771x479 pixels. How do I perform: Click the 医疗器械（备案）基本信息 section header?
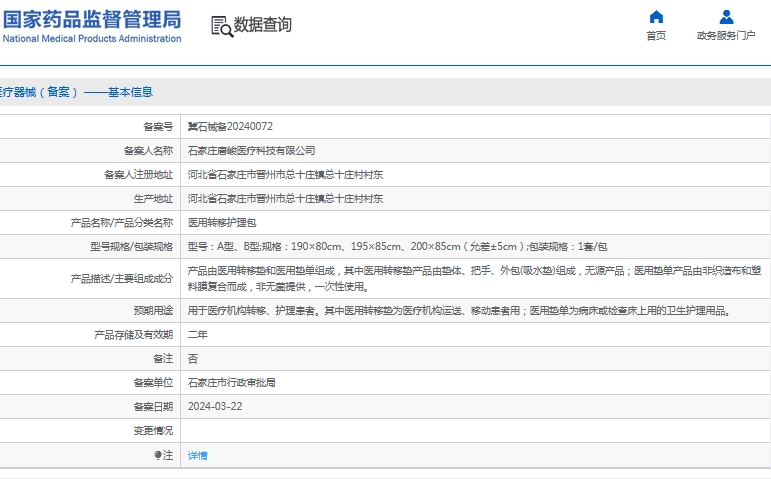coord(76,92)
